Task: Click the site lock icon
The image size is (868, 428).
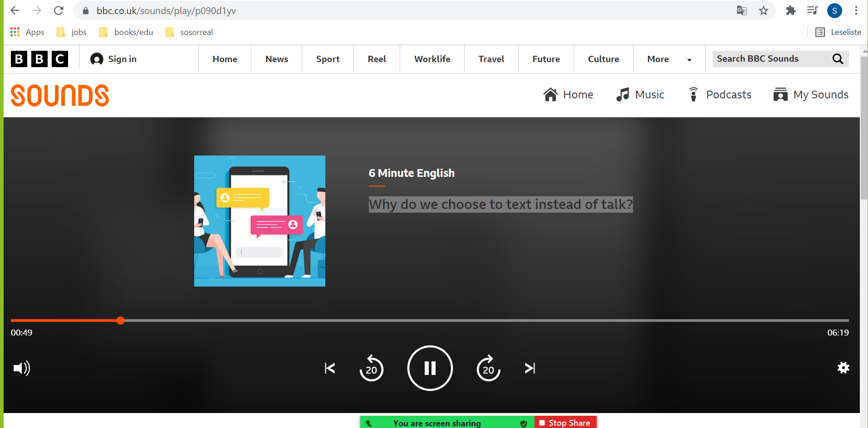Action: click(85, 10)
